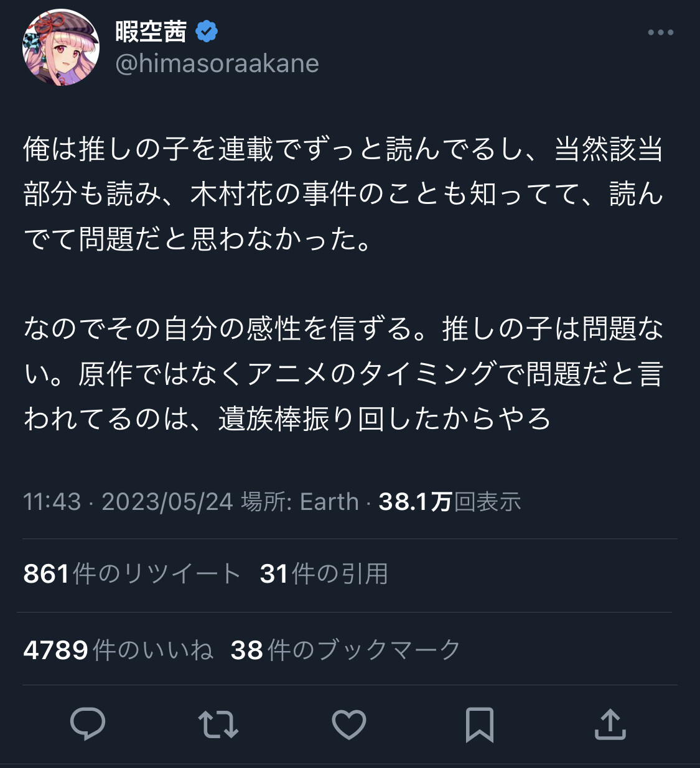This screenshot has width=700, height=768.
Task: Open the three-dot more options menu
Action: click(x=660, y=32)
